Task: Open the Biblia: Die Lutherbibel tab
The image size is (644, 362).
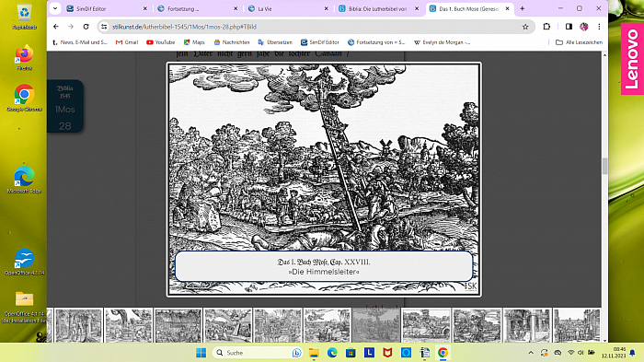Action: (x=378, y=8)
